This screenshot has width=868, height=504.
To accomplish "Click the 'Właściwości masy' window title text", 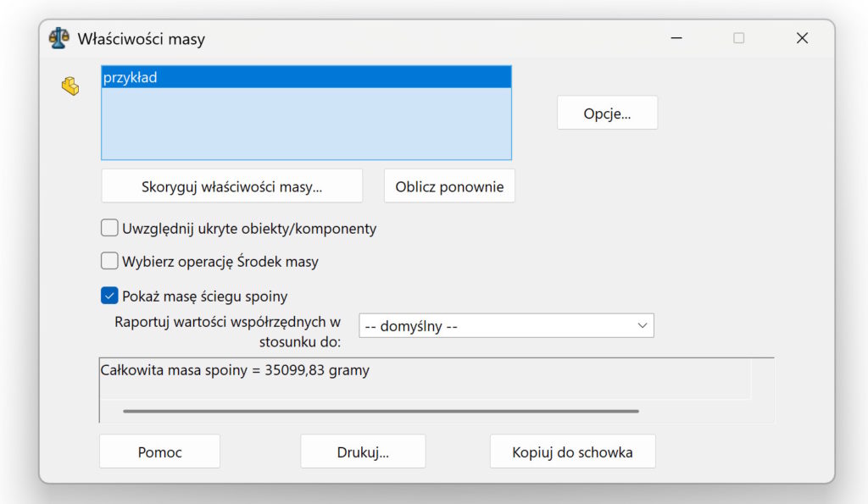I will click(141, 39).
